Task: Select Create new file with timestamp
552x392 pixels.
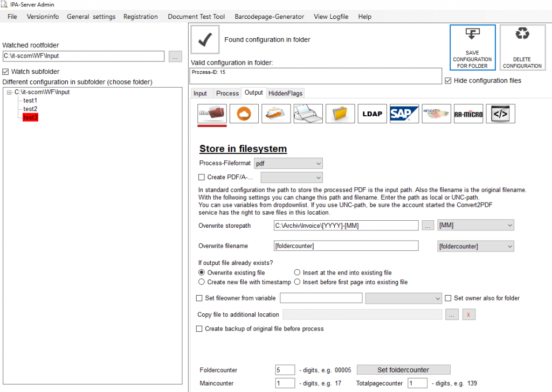Action: (x=202, y=282)
